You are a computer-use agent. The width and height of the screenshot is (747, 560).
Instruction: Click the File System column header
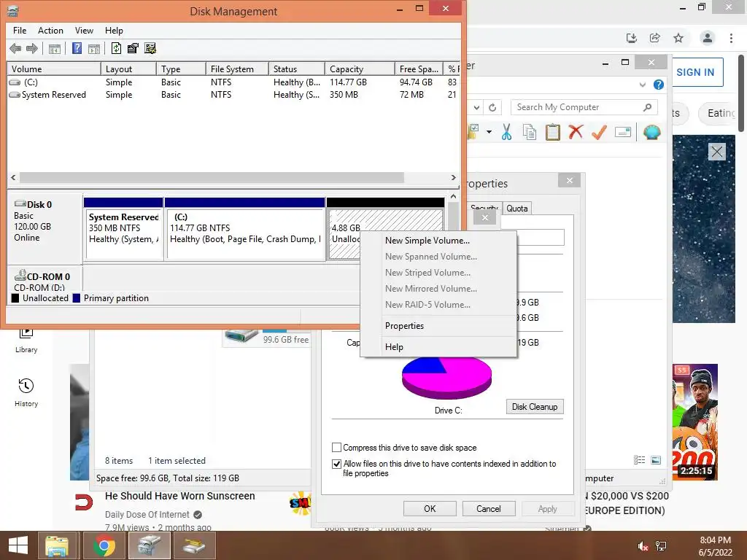click(237, 69)
